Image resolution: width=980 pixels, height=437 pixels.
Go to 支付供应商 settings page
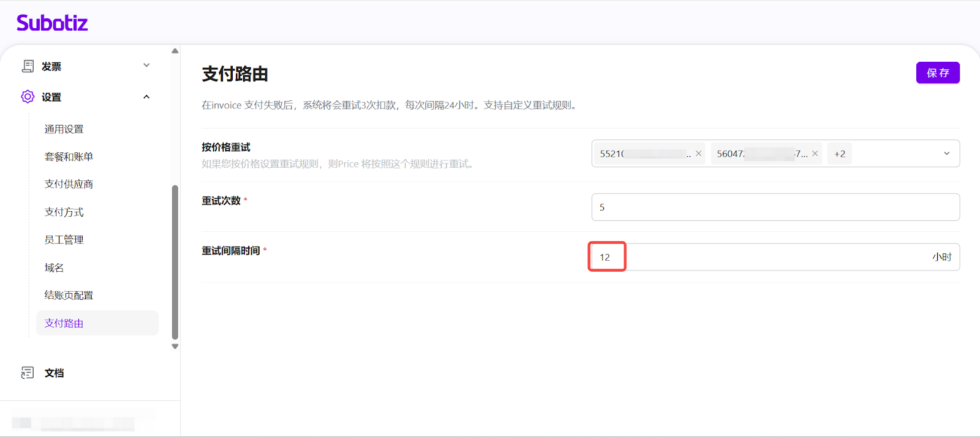69,184
